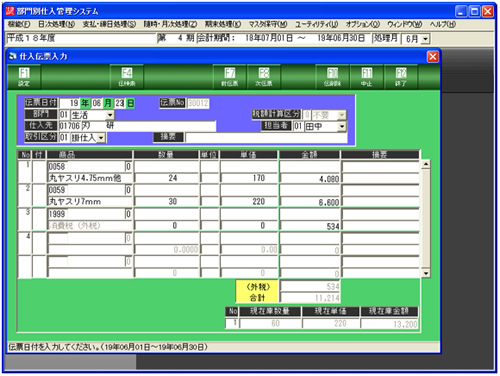The width and height of the screenshot is (500, 376).
Task: Expand the 部門 department dropdown
Action: tap(110, 115)
